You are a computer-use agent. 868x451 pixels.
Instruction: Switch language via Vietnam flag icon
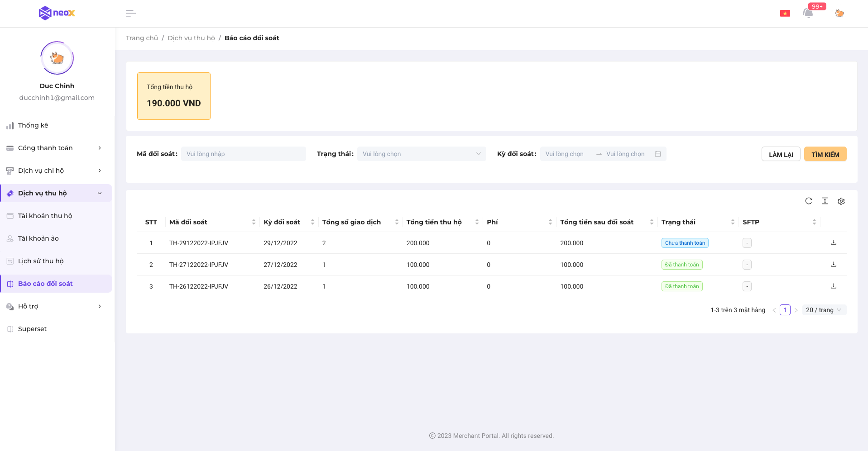[x=785, y=13]
